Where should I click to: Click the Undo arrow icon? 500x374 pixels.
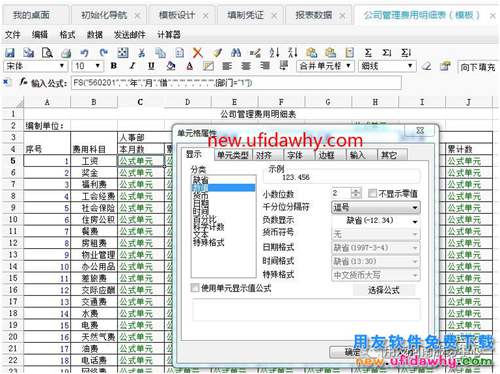[84, 53]
